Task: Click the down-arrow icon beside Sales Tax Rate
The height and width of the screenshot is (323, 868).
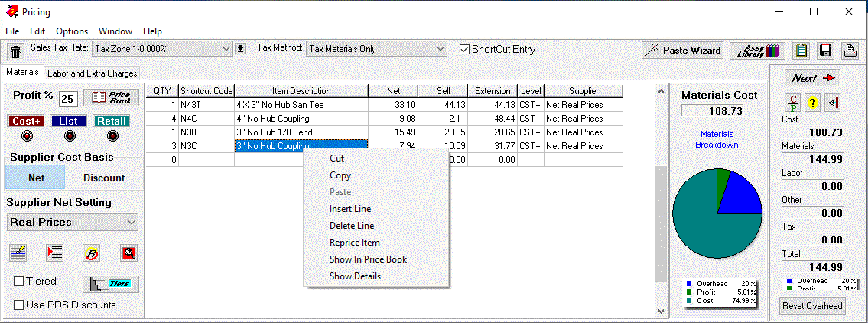Action: (240, 49)
